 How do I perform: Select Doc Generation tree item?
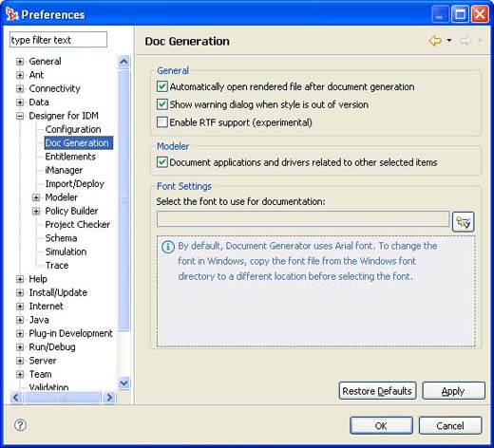pyautogui.click(x=78, y=143)
